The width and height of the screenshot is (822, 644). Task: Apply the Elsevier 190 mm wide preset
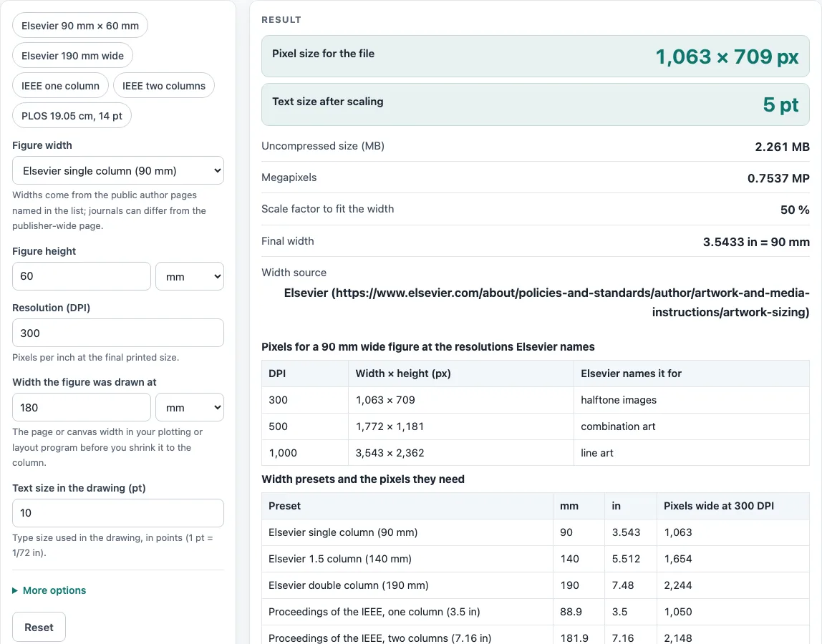pos(72,56)
